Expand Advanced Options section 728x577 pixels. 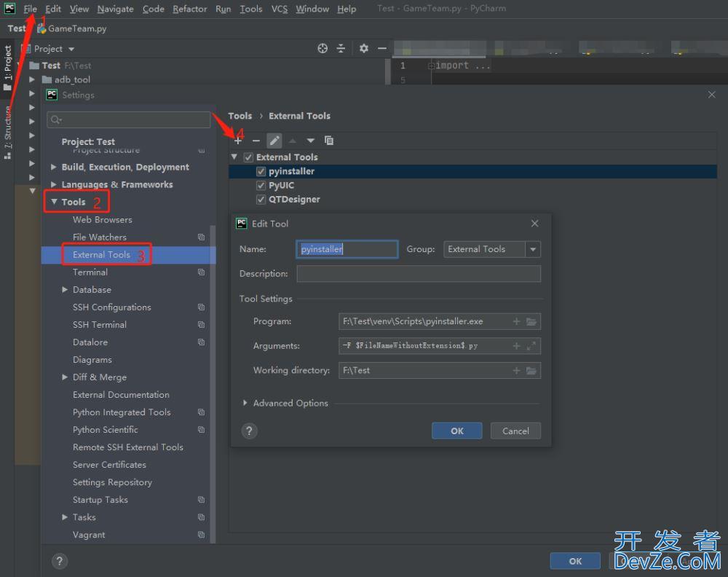[x=245, y=403]
